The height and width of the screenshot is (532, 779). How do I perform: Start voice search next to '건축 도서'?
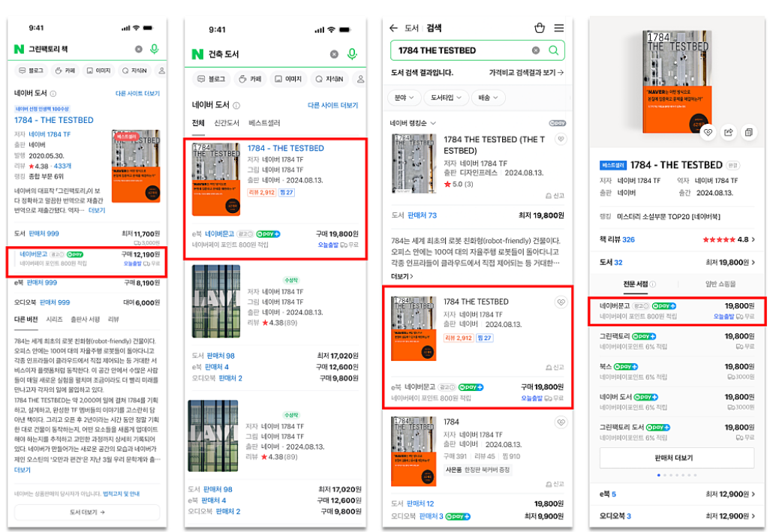click(x=352, y=53)
